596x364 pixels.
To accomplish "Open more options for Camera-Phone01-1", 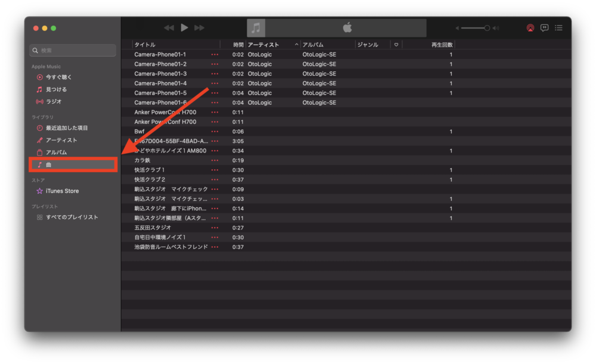I will (215, 54).
